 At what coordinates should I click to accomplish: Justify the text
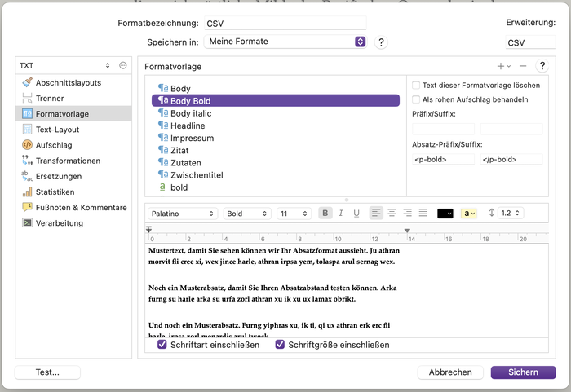coord(423,213)
